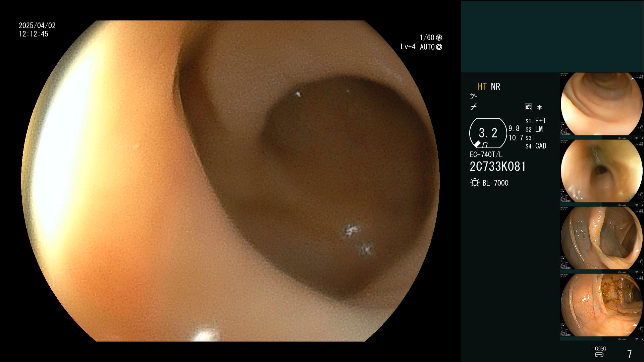Select the S4: CAD switch assignment
Screen dimensions: 644x362
click(x=536, y=146)
